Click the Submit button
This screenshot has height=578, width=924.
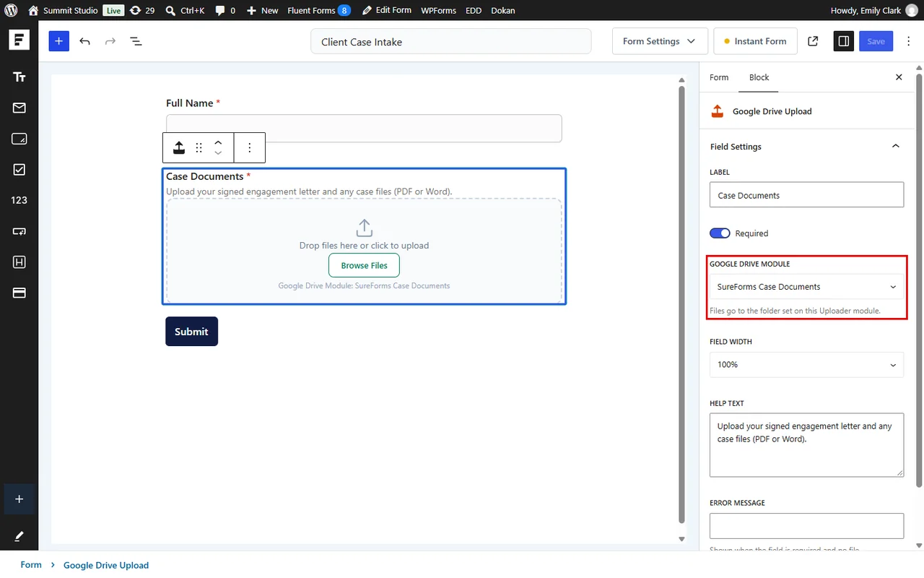191,332
